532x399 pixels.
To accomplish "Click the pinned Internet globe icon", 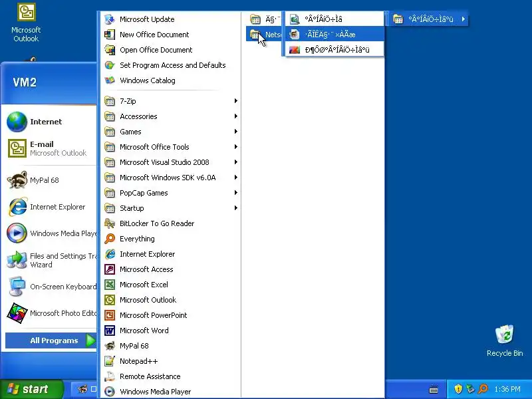I will click(x=17, y=122).
